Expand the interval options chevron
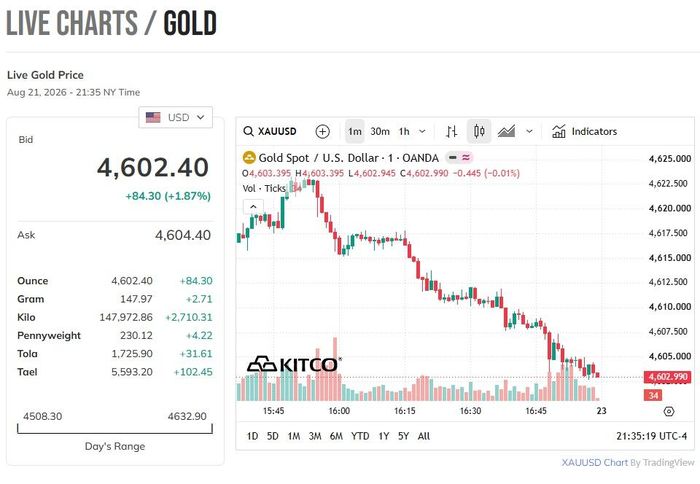Viewport: 700px width, 484px height. pyautogui.click(x=422, y=131)
